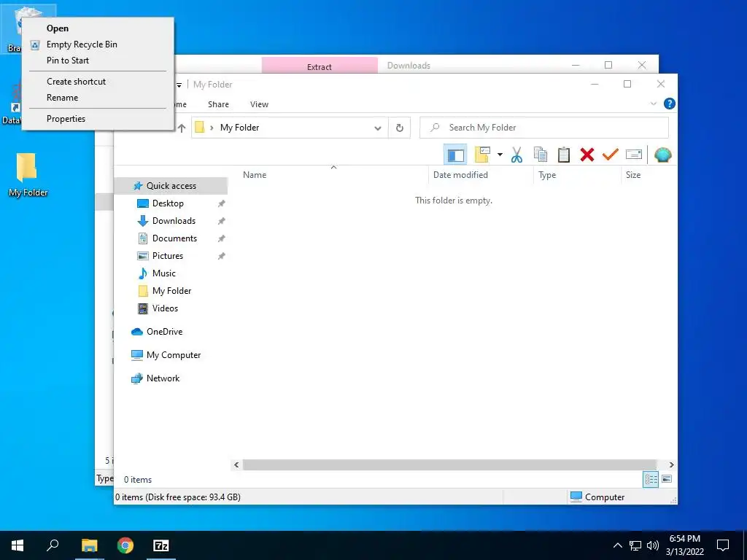
Task: Open the View ribbon tab
Action: click(x=259, y=104)
